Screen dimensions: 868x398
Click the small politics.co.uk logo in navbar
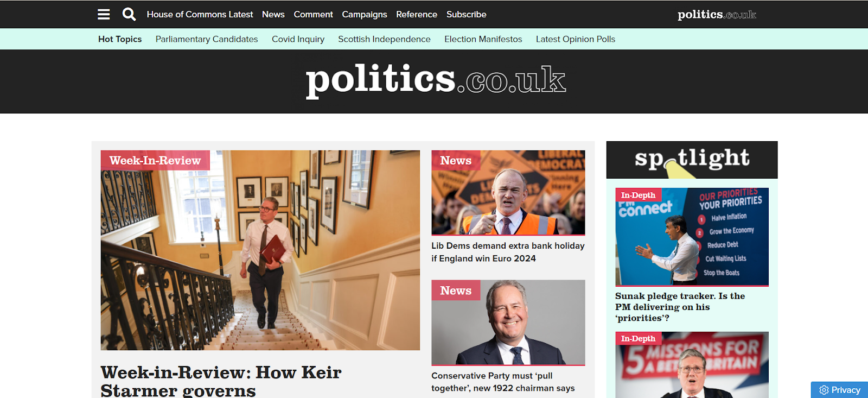click(x=717, y=15)
